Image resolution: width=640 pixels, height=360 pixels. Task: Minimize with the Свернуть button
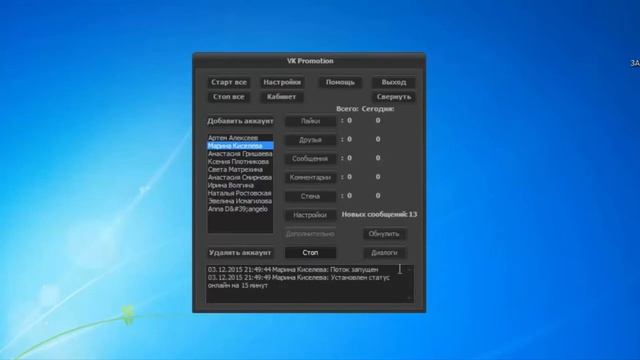tap(394, 97)
